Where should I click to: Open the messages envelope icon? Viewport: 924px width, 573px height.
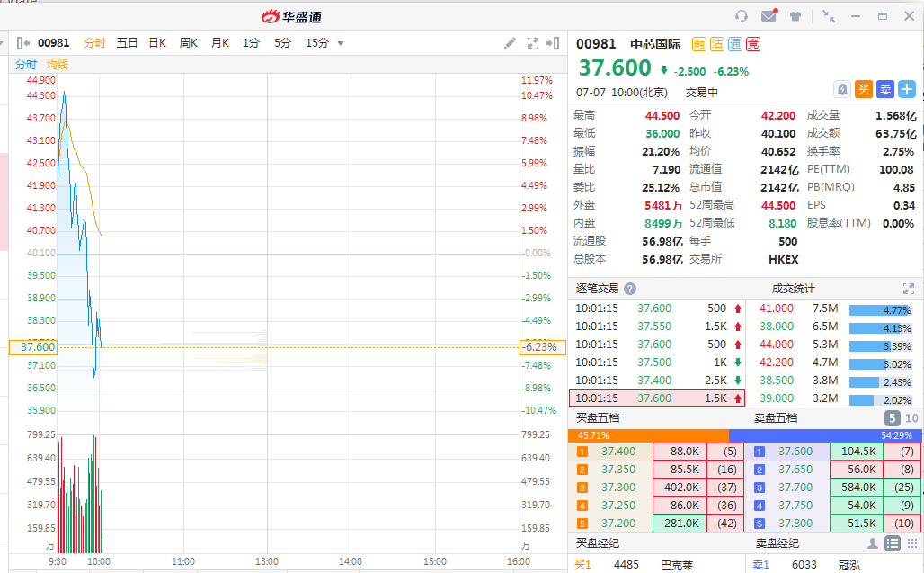coord(769,16)
